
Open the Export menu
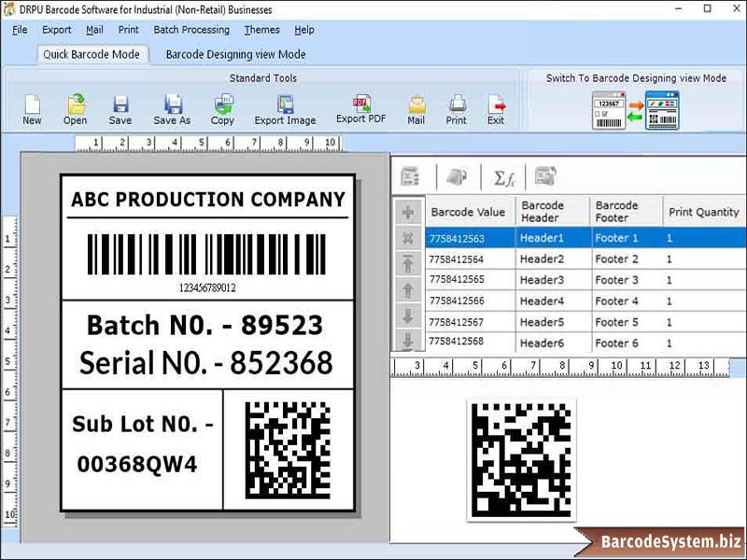click(57, 30)
